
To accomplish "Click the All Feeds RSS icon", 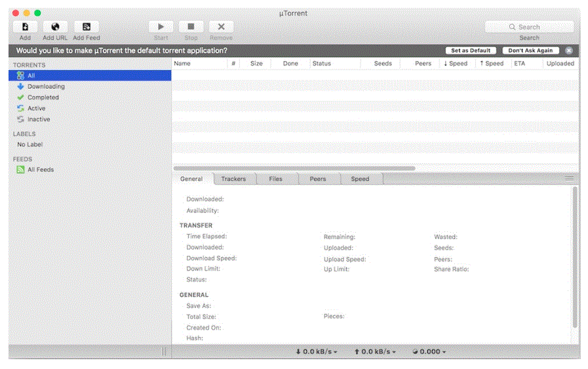I will tap(20, 170).
